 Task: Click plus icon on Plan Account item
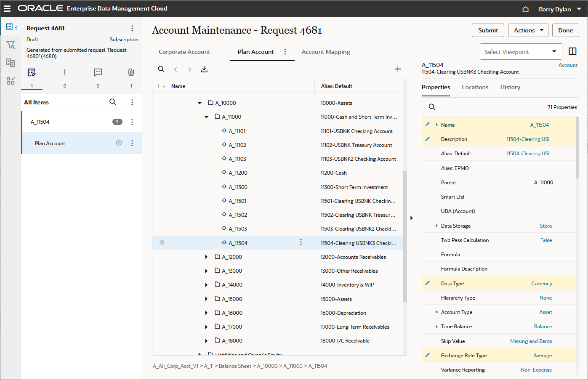pos(119,143)
